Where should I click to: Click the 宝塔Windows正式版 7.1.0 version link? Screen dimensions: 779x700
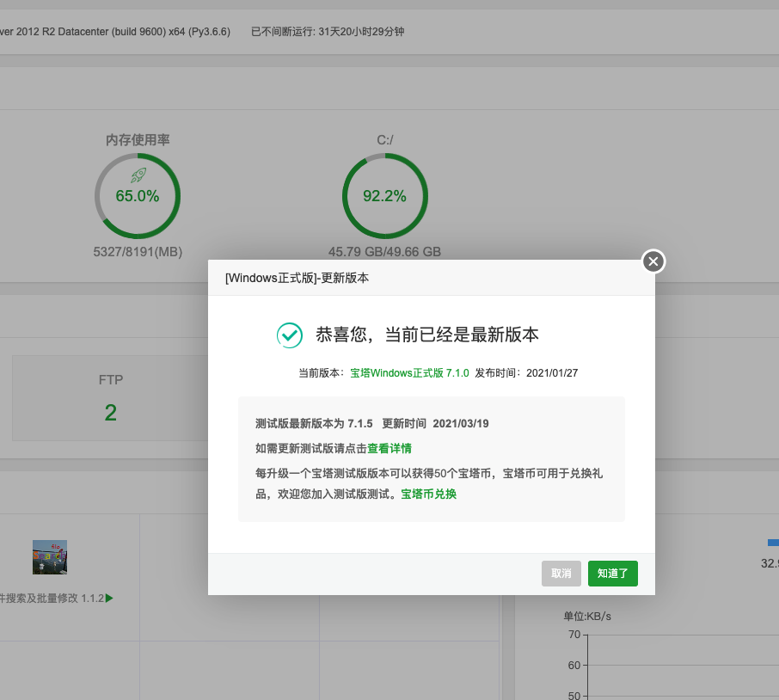tap(409, 372)
